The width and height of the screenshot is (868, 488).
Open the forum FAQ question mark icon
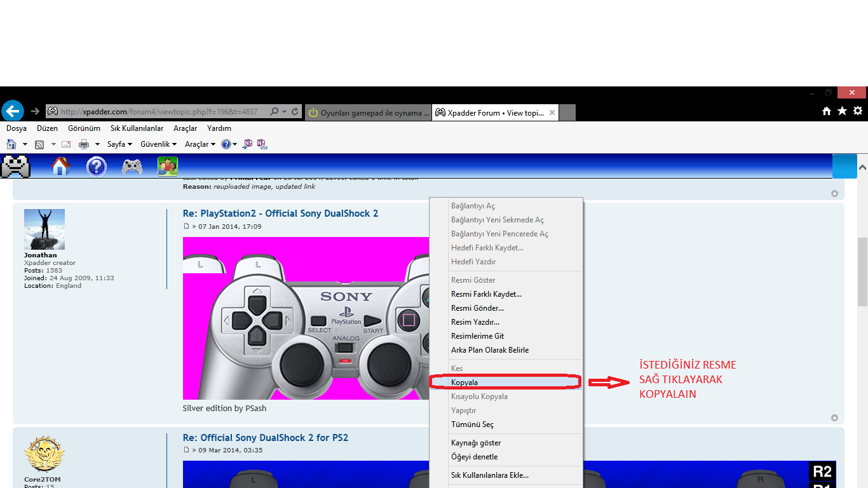97,166
